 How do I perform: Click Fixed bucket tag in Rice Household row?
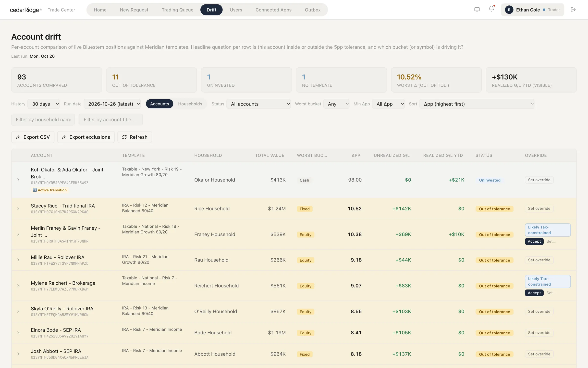pos(305,209)
